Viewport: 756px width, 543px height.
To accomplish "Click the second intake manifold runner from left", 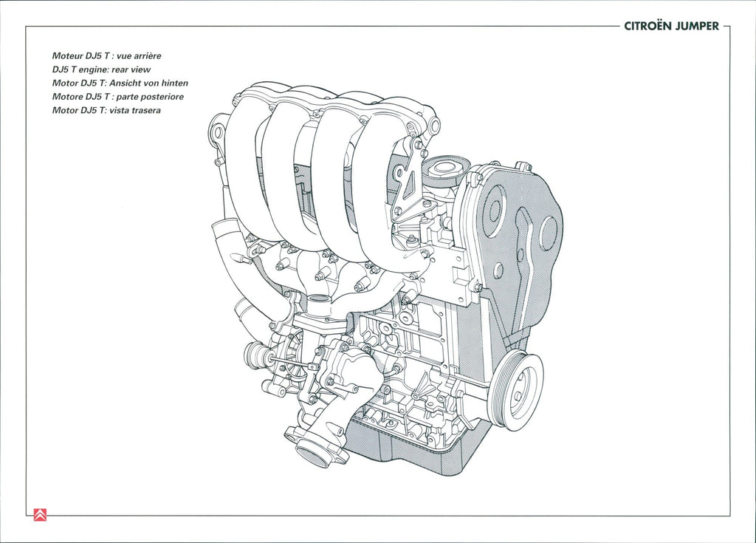I will pos(284,177).
